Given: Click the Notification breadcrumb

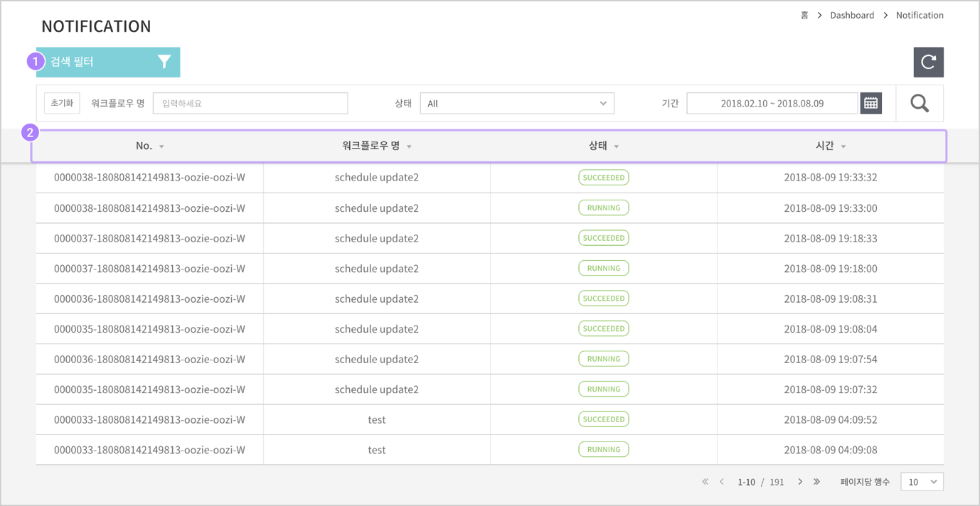Looking at the screenshot, I should (920, 15).
